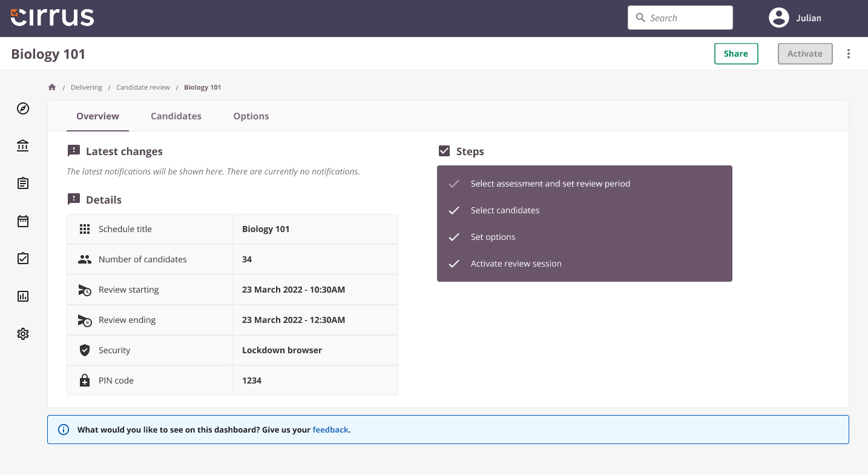Click the Biology 101 page heading
This screenshot has width=868, height=475.
[x=48, y=54]
